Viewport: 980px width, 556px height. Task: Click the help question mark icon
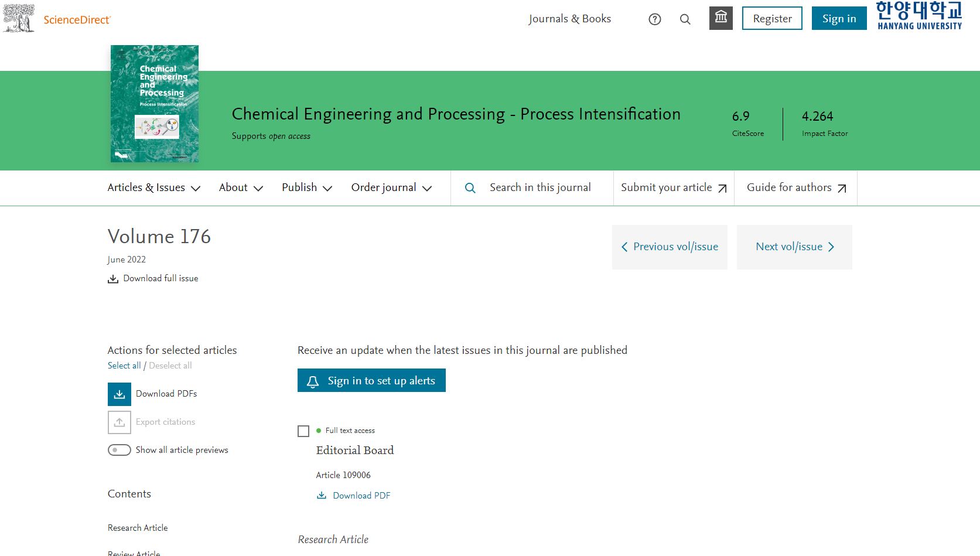[655, 19]
